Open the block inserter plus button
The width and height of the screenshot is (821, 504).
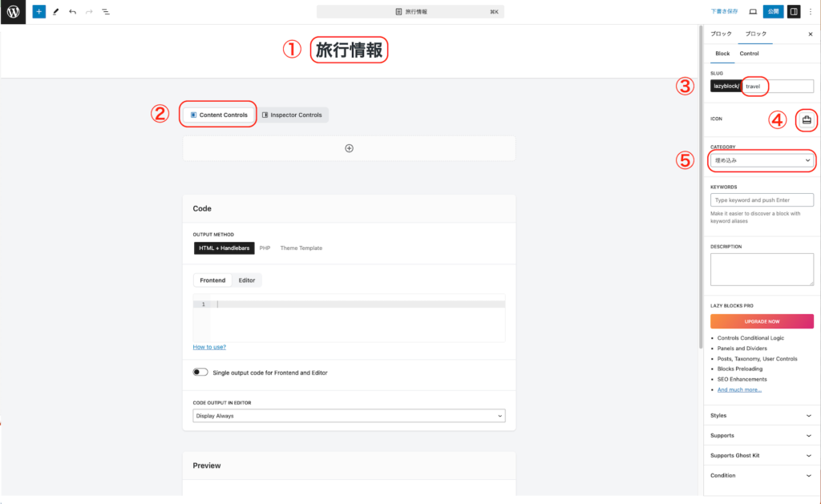39,12
